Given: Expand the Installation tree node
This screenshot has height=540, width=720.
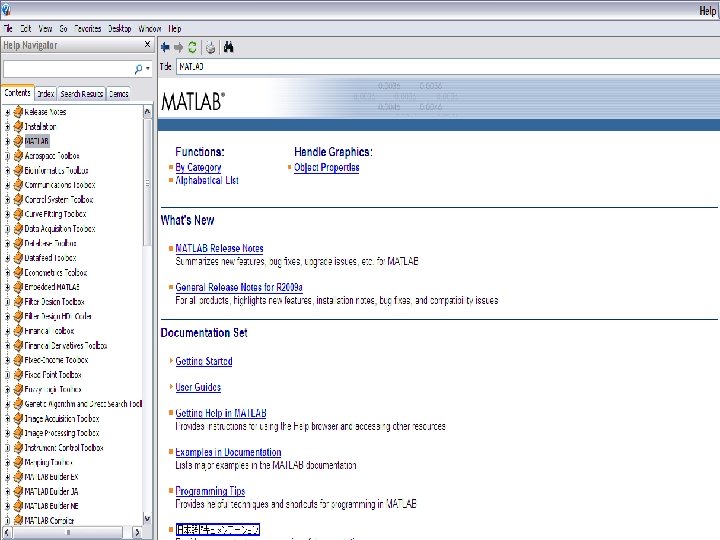Looking at the screenshot, I should click(x=7, y=127).
